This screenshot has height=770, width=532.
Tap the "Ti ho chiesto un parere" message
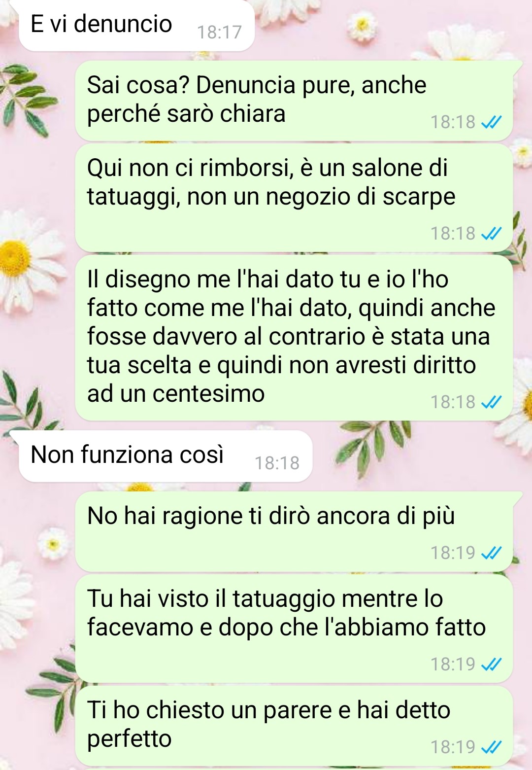point(294,726)
